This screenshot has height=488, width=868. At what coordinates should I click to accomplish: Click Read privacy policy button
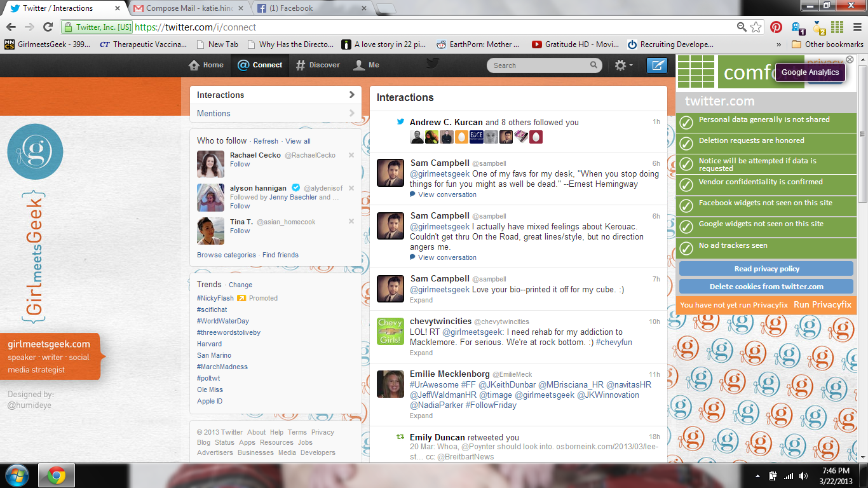766,269
